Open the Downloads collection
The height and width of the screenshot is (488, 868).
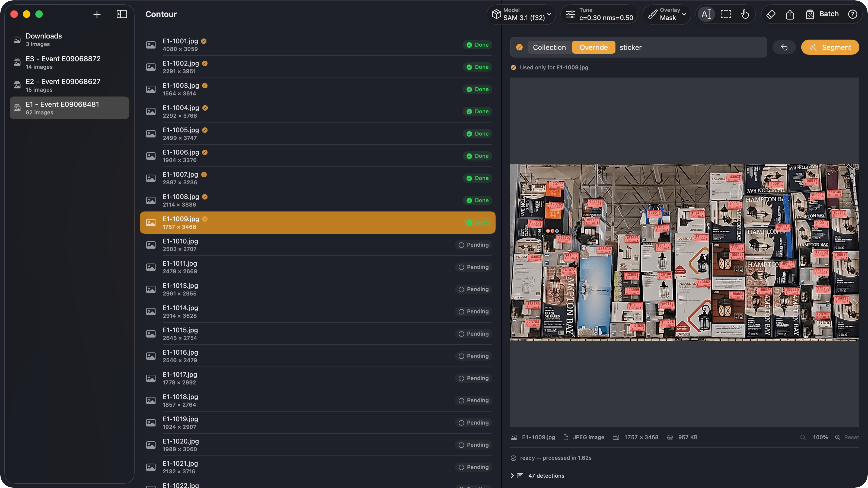point(69,40)
